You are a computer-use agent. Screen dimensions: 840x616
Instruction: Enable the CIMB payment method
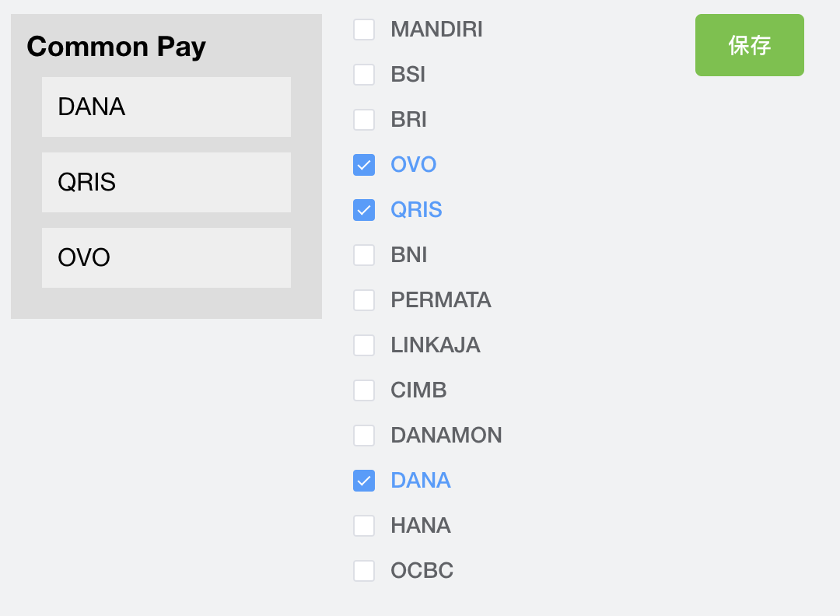(x=364, y=390)
